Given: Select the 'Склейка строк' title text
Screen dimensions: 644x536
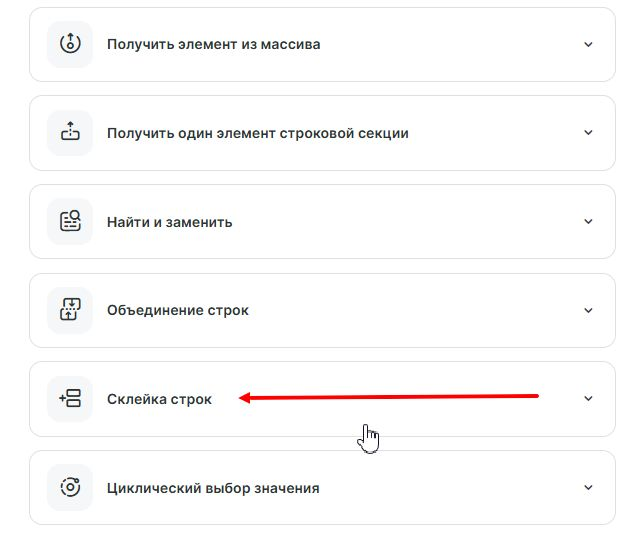Looking at the screenshot, I should pos(160,399).
